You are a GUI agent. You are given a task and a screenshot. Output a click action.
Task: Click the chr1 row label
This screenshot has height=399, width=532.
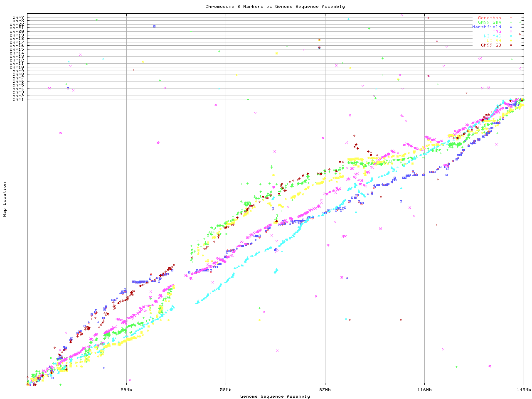coord(18,99)
